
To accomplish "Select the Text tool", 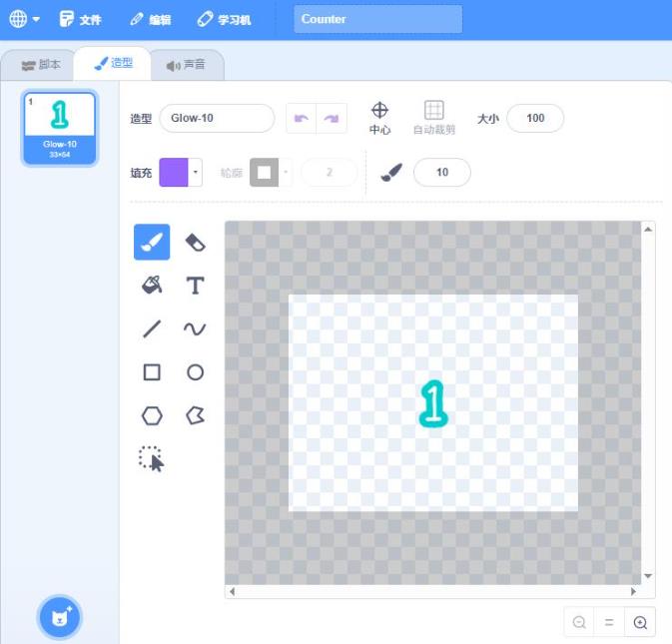I will 195,286.
